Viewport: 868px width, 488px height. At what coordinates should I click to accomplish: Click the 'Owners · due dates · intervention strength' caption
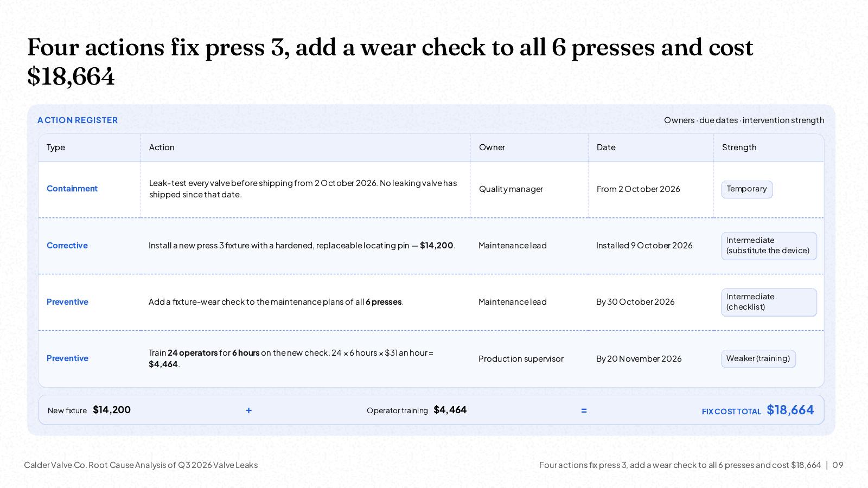coord(744,120)
